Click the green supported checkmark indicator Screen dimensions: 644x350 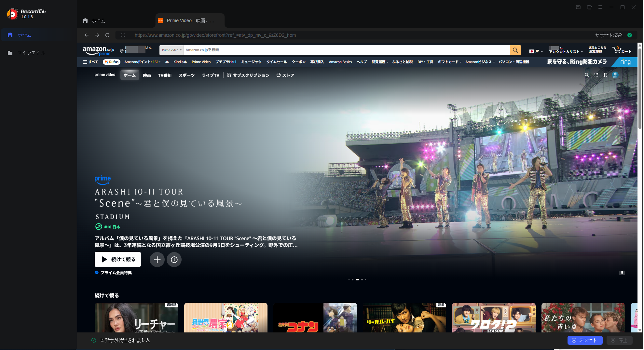[630, 35]
